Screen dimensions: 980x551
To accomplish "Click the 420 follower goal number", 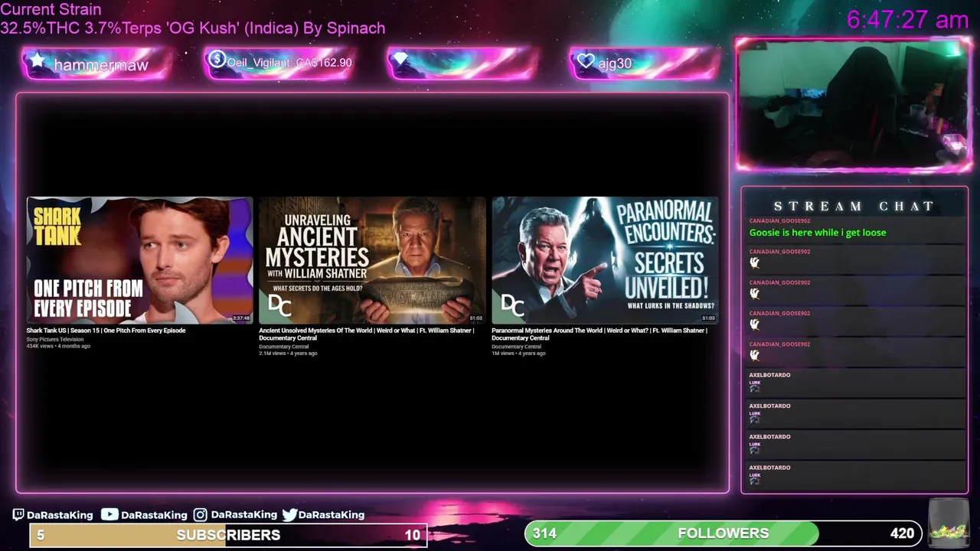I will point(902,533).
